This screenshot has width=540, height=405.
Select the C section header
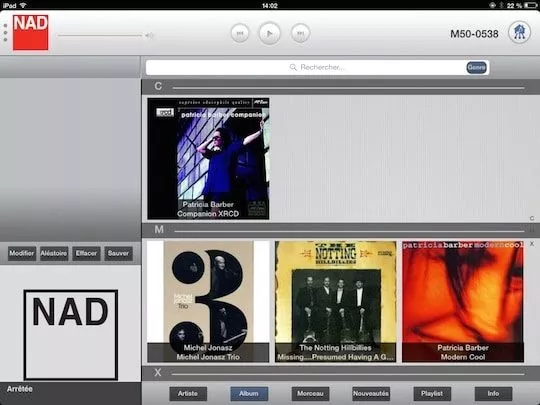[341, 86]
